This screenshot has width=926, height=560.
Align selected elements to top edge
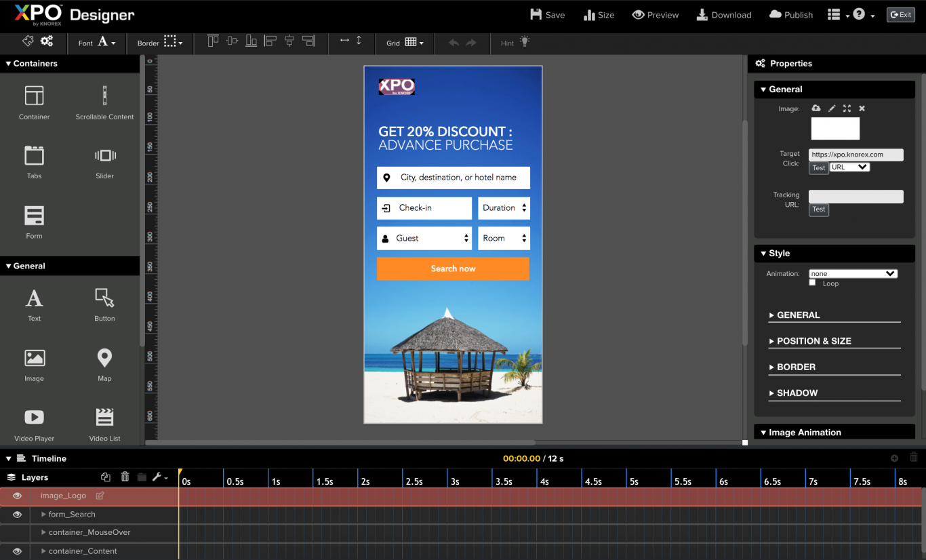tap(213, 41)
